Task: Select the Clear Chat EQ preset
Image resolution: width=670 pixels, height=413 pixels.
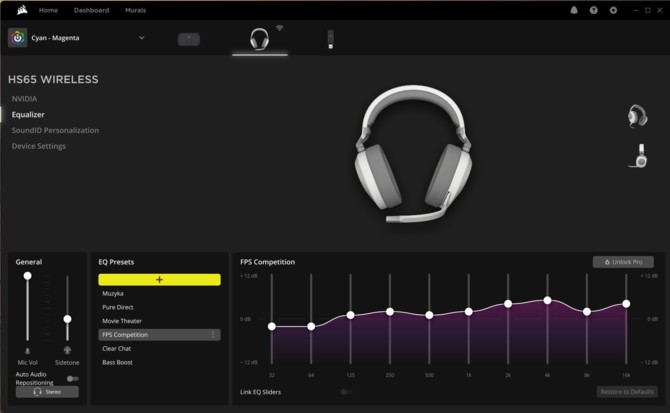Action: (117, 349)
